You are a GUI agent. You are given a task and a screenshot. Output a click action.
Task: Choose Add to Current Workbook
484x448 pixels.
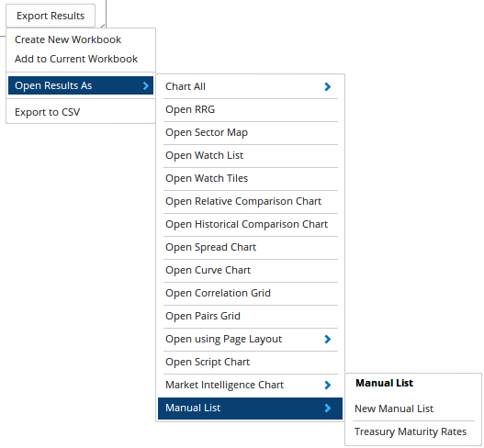tap(76, 59)
